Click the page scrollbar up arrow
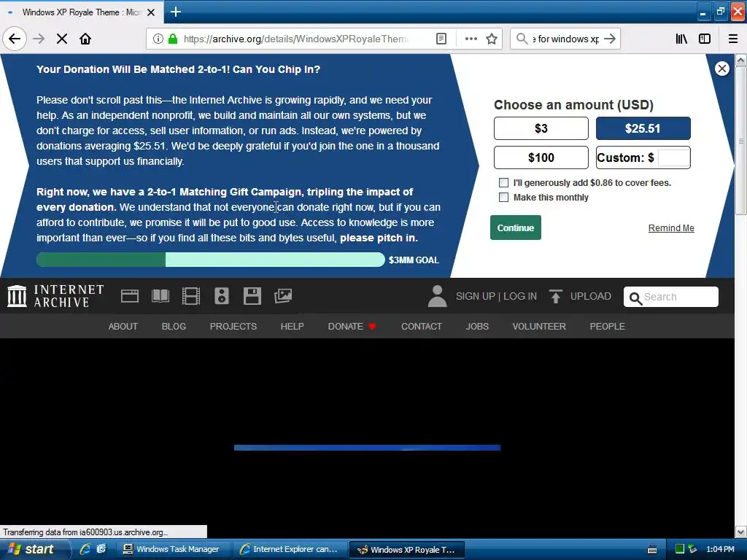 (741, 61)
